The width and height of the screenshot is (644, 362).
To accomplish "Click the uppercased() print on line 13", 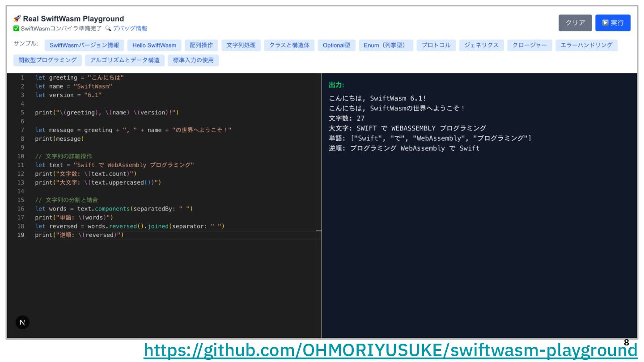I will 98,182.
